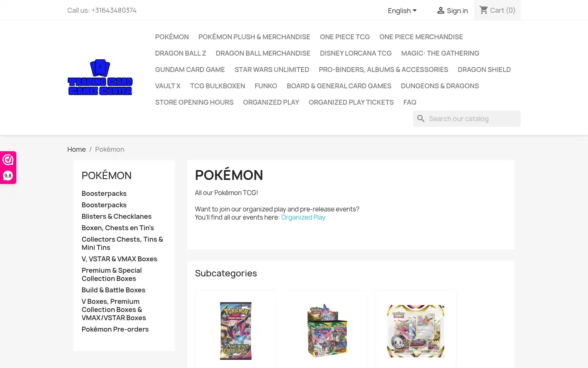Open Dungeons & Dragons menu
This screenshot has height=368, width=588.
[x=440, y=86]
